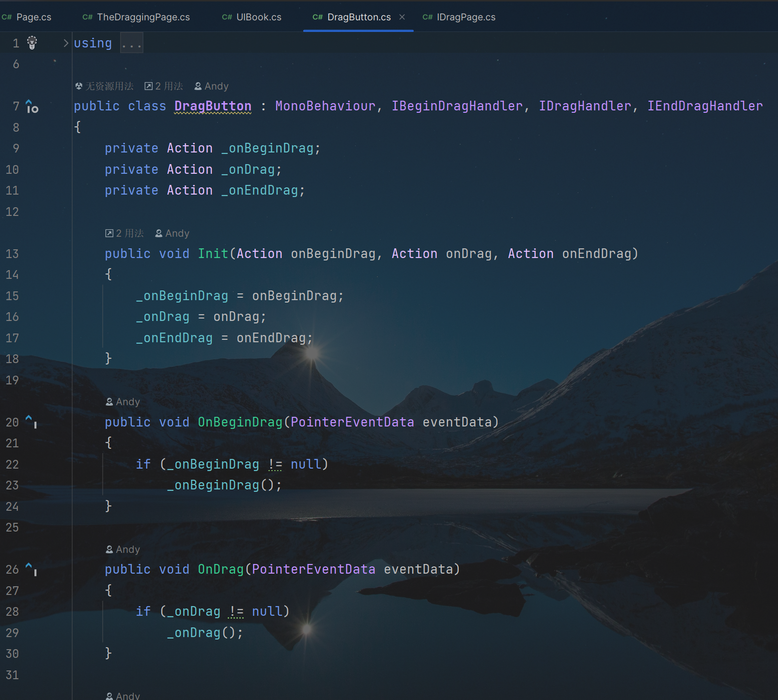The height and width of the screenshot is (700, 778).
Task: Click the null keyword on line 22
Action: click(x=306, y=464)
